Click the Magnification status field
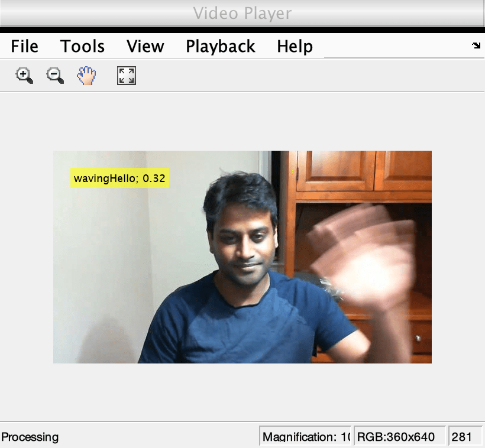 (306, 436)
